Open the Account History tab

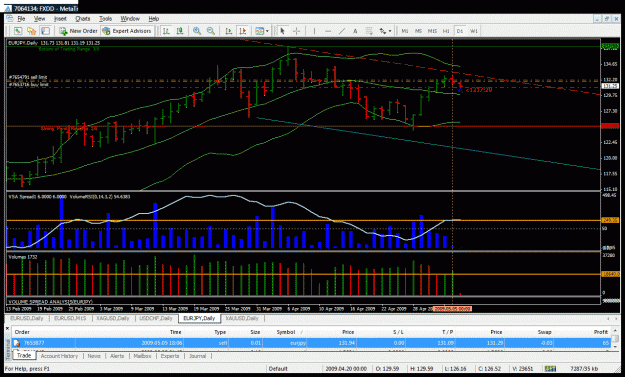(59, 356)
